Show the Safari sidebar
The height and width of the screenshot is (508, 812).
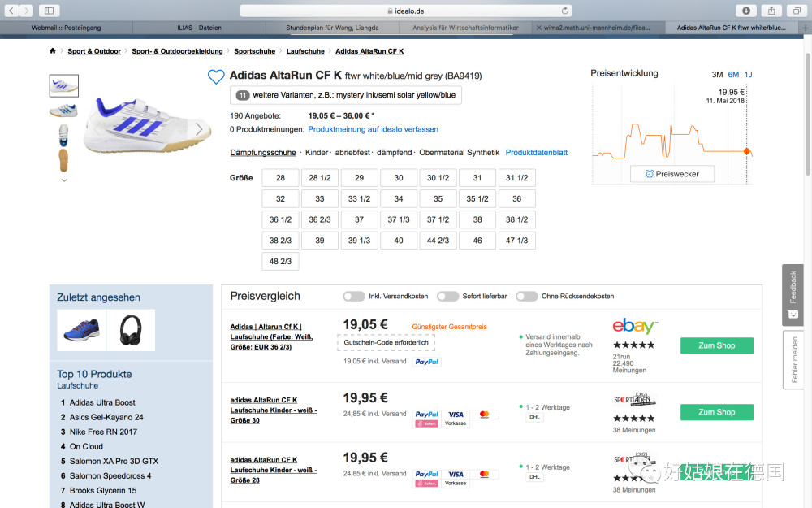click(x=50, y=11)
